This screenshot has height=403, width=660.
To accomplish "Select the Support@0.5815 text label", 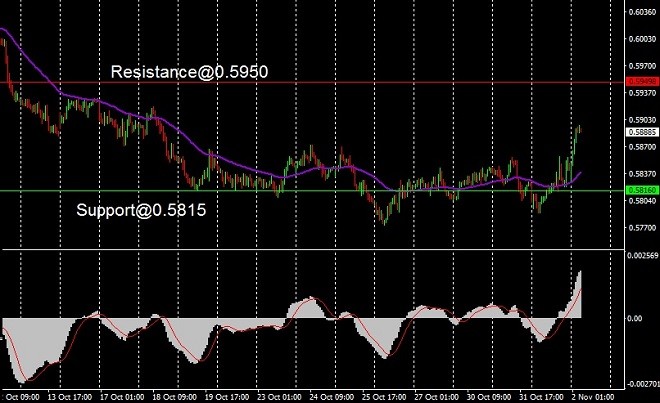I will click(x=141, y=210).
